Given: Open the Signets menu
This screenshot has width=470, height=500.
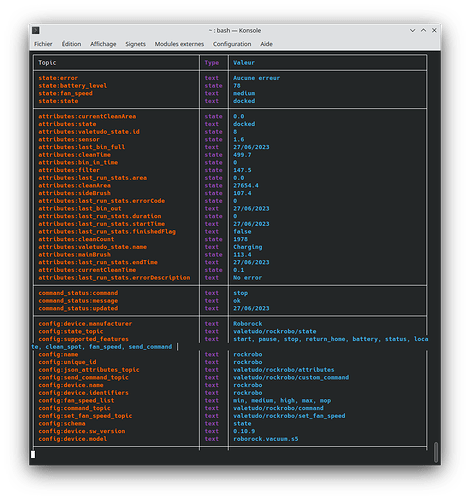Looking at the screenshot, I should click(x=135, y=44).
